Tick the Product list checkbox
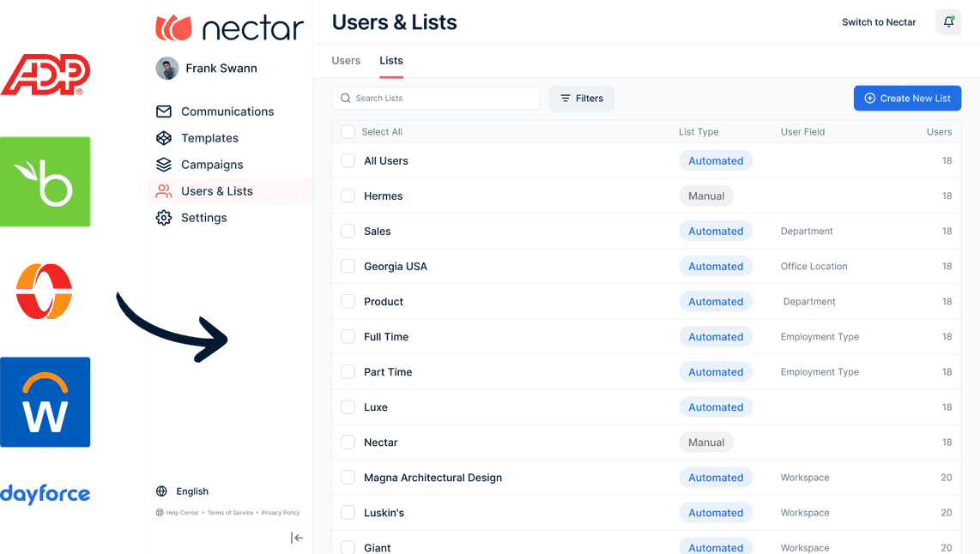 coord(348,301)
